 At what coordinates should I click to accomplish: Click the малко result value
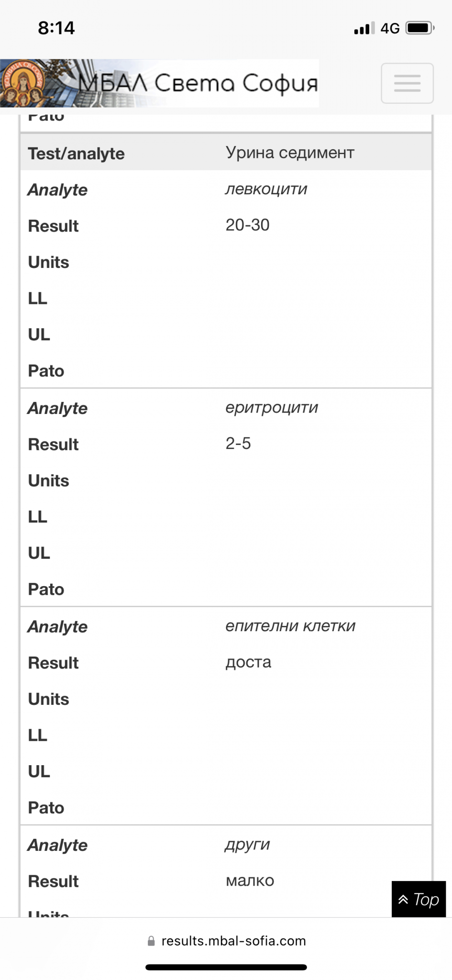tap(250, 880)
